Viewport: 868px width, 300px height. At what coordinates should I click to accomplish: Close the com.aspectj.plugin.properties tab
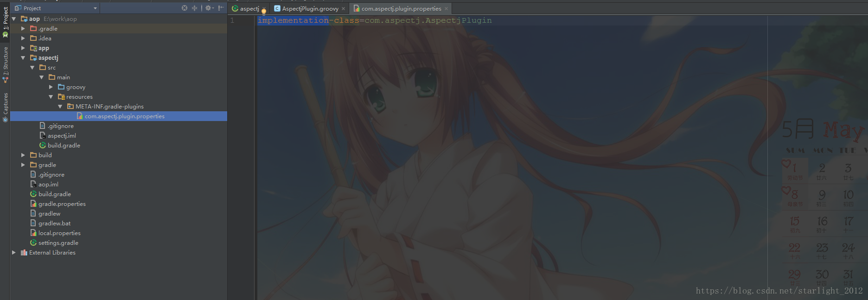pyautogui.click(x=446, y=9)
